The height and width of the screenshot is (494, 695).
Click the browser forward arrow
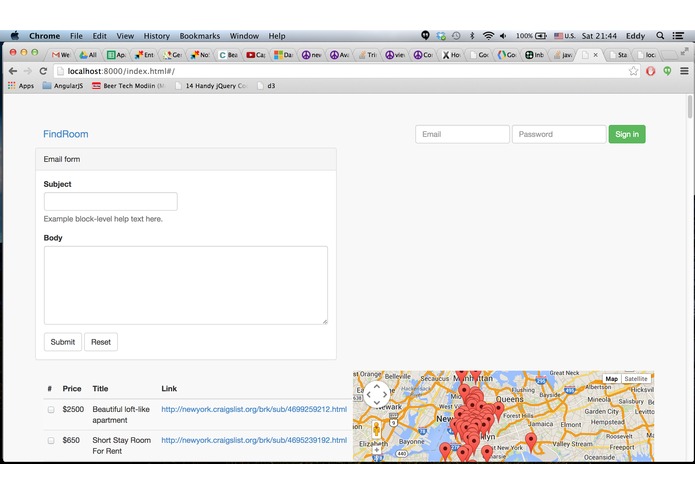(x=28, y=71)
